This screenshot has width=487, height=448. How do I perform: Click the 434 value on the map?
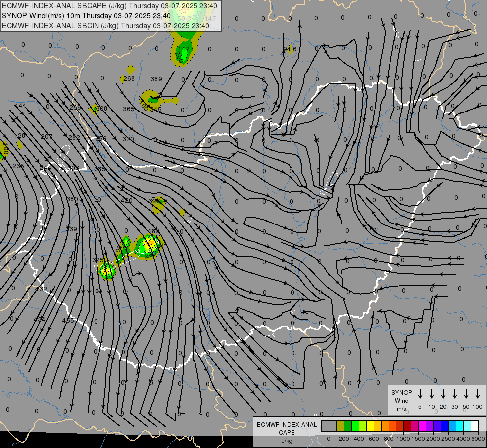[x=39, y=319]
